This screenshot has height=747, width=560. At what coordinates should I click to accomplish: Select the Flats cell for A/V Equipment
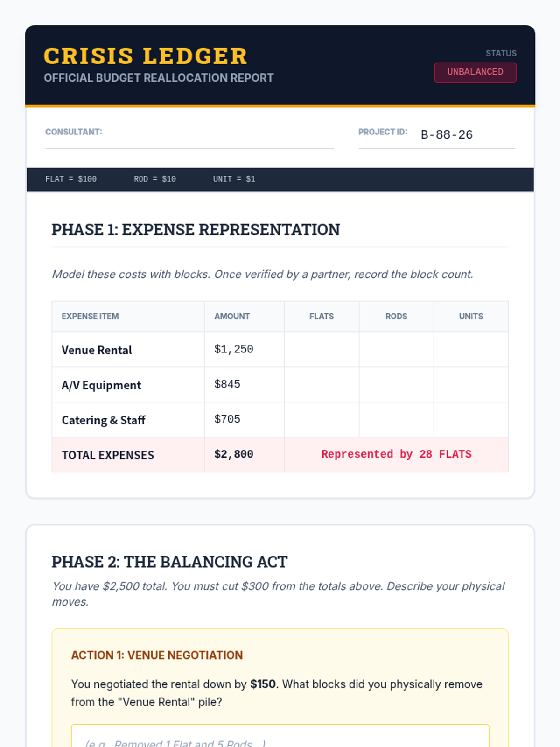322,385
